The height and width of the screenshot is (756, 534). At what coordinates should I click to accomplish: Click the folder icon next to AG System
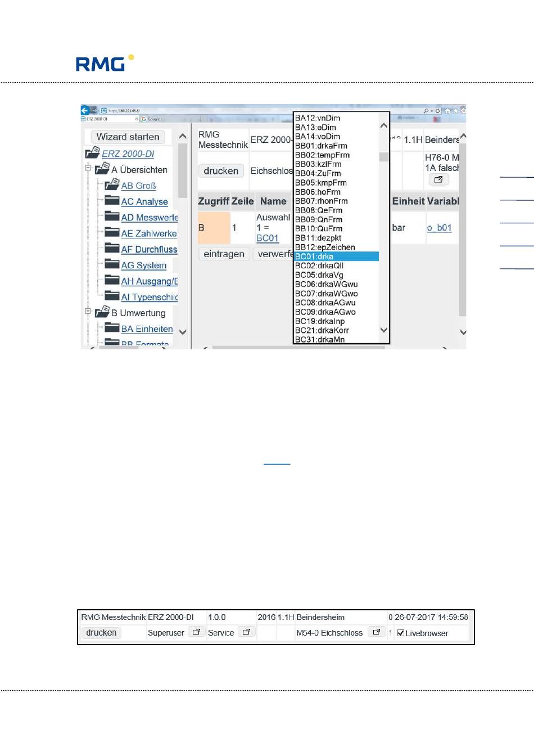coord(112,264)
